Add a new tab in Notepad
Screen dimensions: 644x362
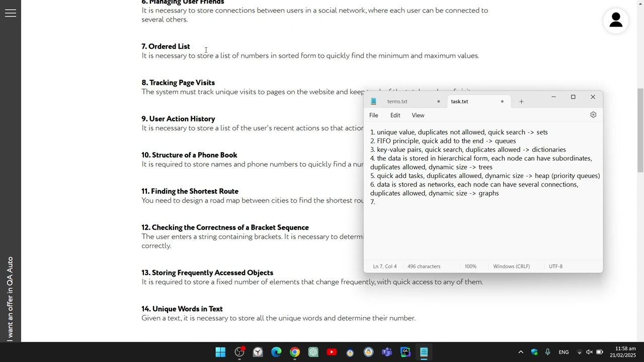[521, 102]
